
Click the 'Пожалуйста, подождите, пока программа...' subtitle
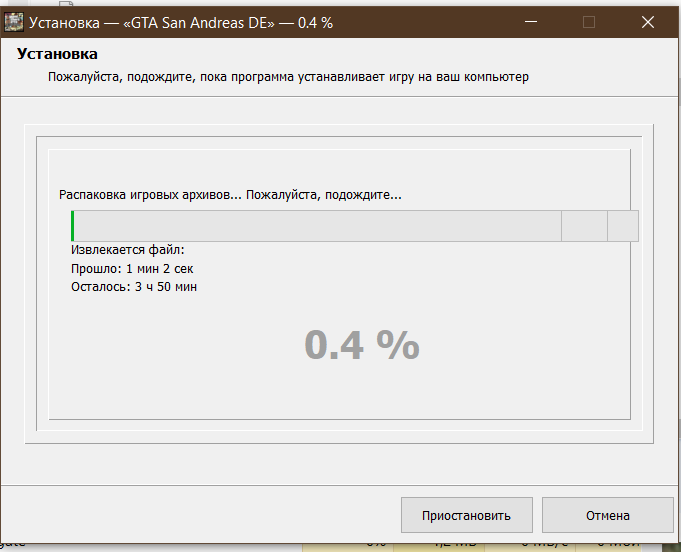coord(288,77)
